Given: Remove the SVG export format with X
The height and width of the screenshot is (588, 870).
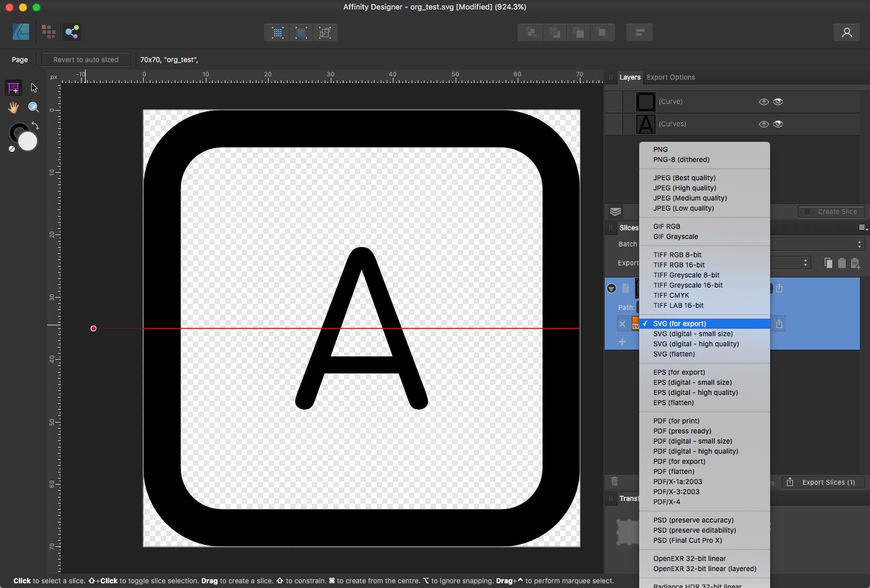Looking at the screenshot, I should click(622, 325).
